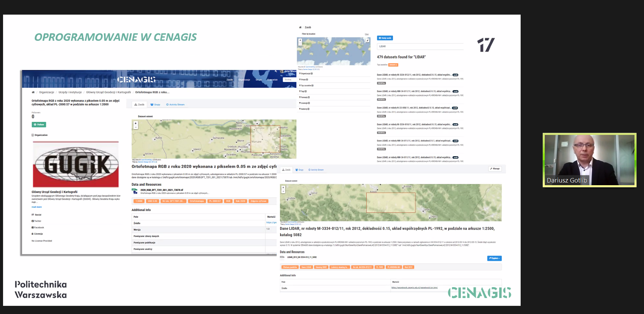Expand the Organizacje filter section
The width and height of the screenshot is (644, 314).
tap(306, 73)
